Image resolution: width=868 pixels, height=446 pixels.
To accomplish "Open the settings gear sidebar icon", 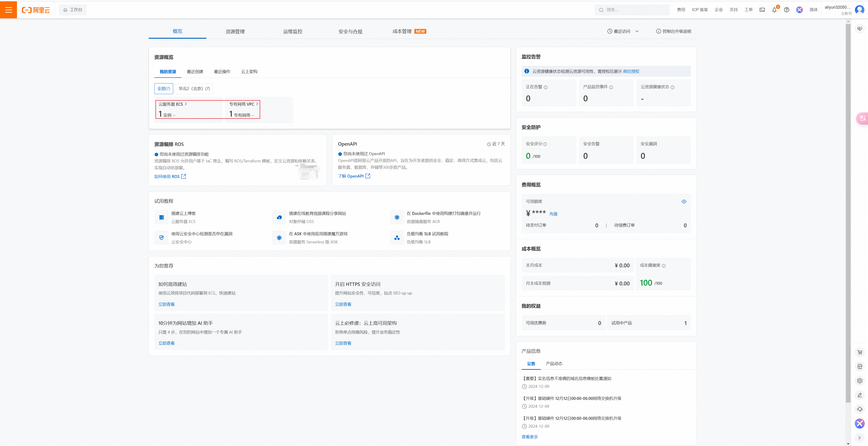I will 860,381.
